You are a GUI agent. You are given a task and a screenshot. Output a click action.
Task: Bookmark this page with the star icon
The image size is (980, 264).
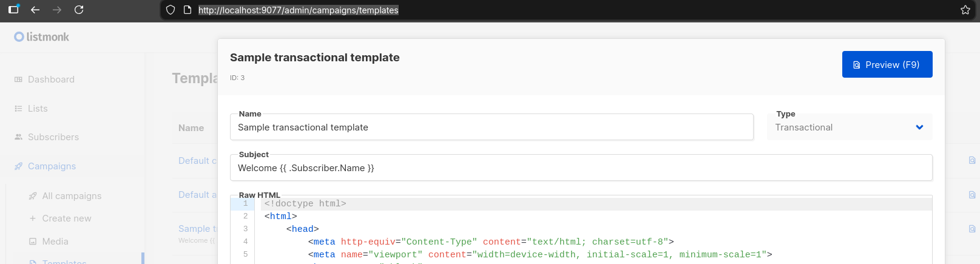[x=965, y=10]
